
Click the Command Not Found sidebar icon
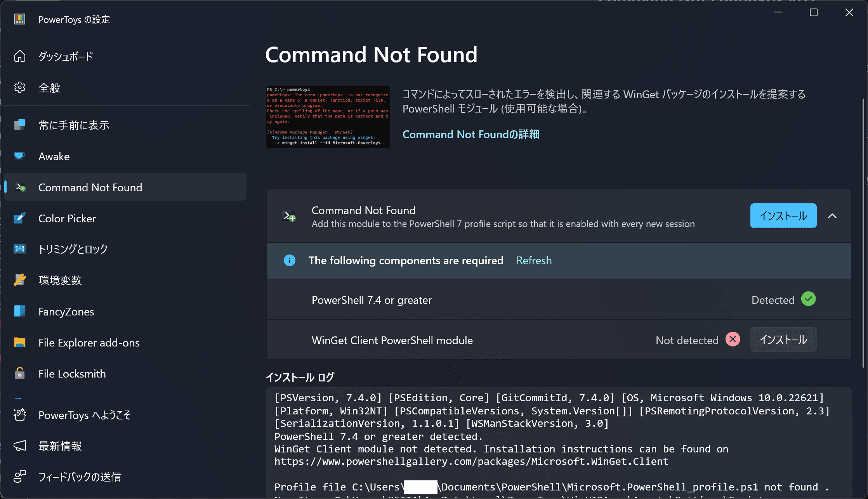[x=20, y=187]
